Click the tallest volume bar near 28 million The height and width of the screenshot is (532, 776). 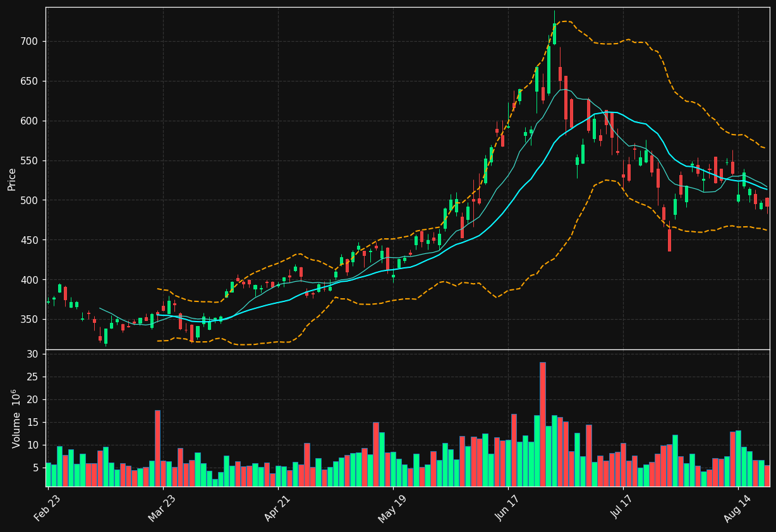pyautogui.click(x=543, y=424)
